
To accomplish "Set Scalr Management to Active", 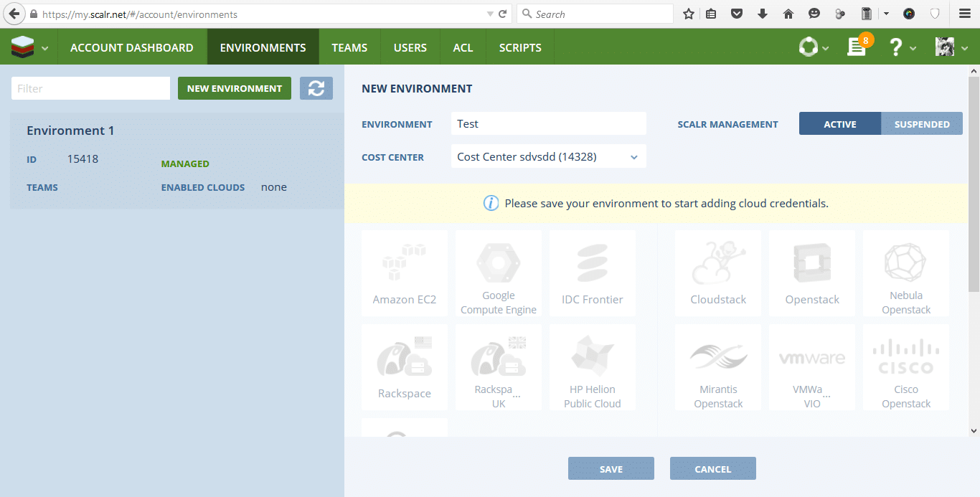I will (839, 124).
